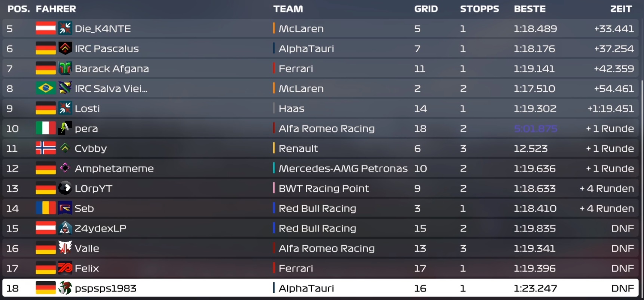Select the highlighted pspsps1983 row

pos(322,288)
